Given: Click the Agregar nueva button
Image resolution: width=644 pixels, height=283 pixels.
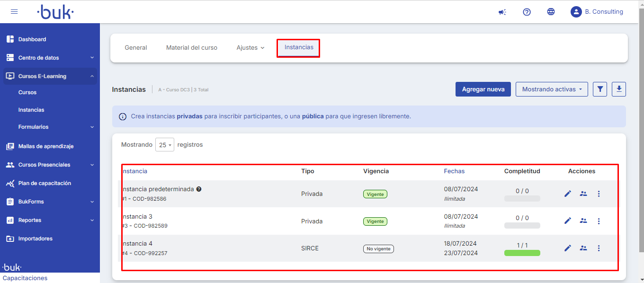Looking at the screenshot, I should click(483, 89).
